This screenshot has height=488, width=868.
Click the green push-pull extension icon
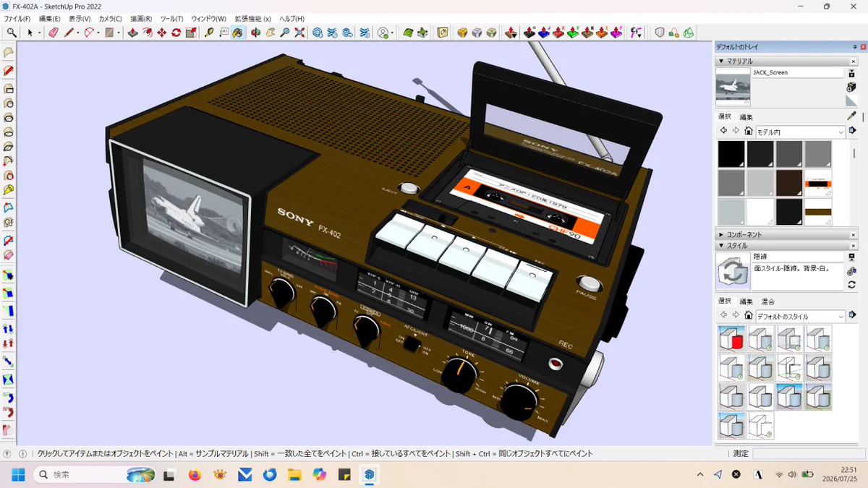pyautogui.click(x=573, y=33)
